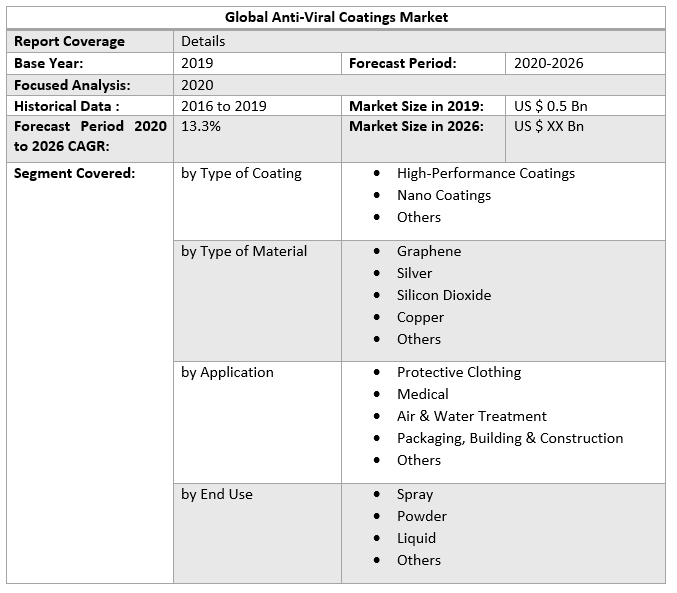Click the Base Year label
Viewport: 677px width, 593px height.
[49, 63]
